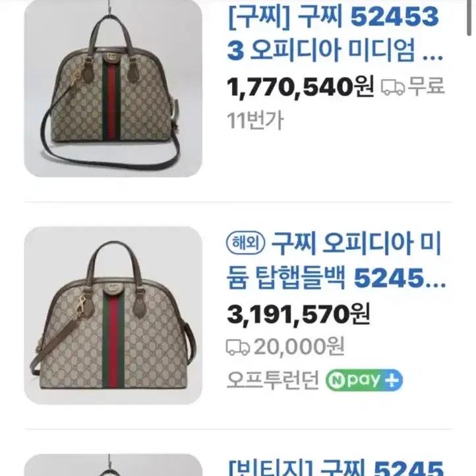Click truncated 미디엄 … title ellipsis line
This screenshot has width=476, height=476.
(335, 49)
